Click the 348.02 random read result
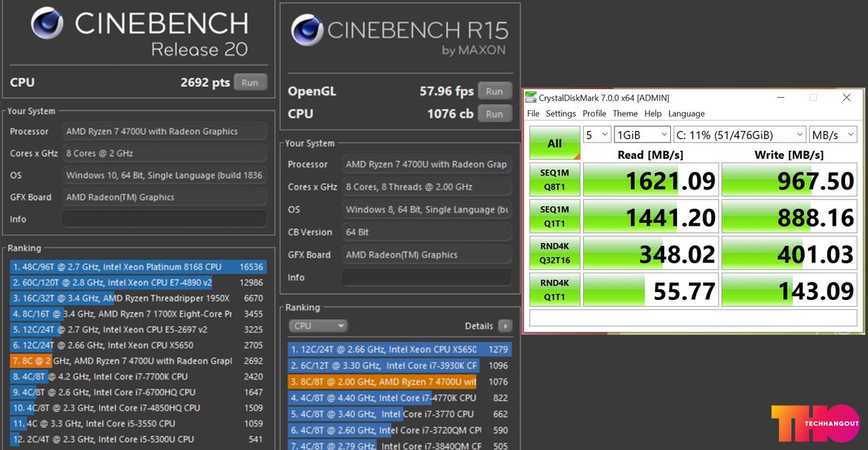The height and width of the screenshot is (450, 868). point(651,252)
